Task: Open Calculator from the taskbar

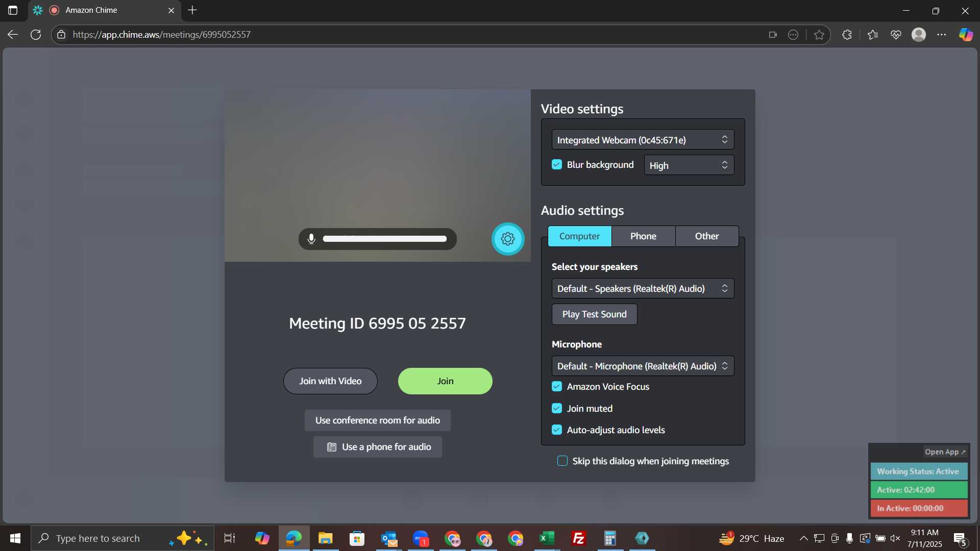Action: (610, 538)
